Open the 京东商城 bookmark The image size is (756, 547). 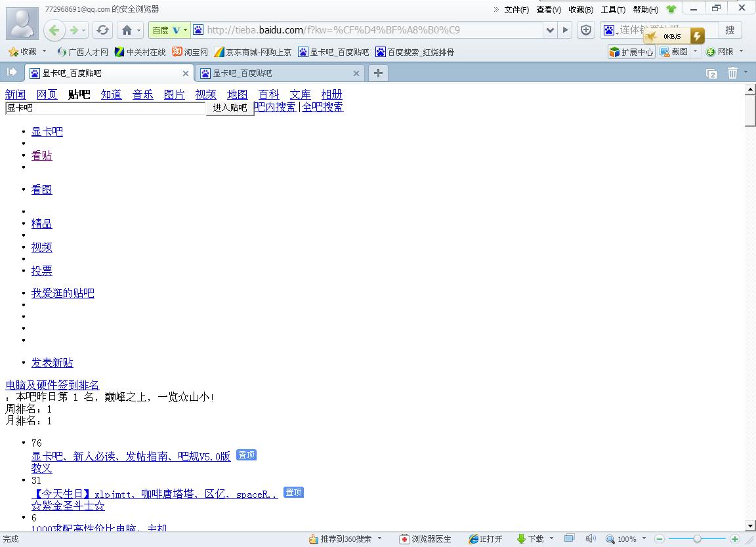coord(253,52)
